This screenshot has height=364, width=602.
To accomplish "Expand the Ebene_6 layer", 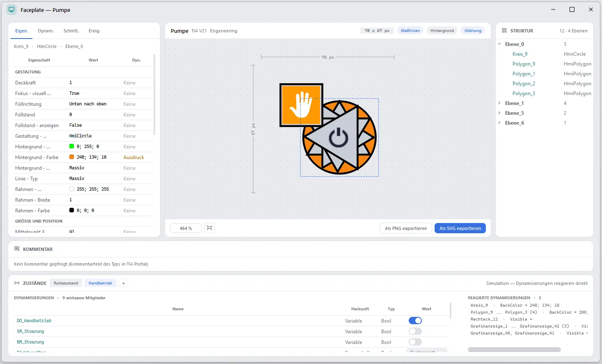I will click(x=499, y=123).
